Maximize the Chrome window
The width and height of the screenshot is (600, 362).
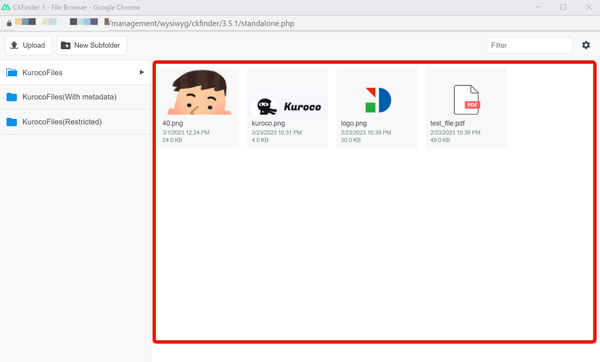[563, 7]
